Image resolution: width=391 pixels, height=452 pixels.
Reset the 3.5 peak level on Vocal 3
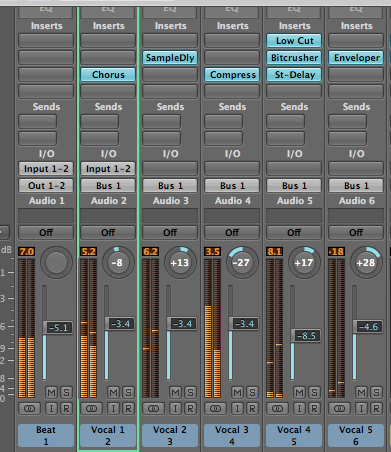click(x=212, y=252)
